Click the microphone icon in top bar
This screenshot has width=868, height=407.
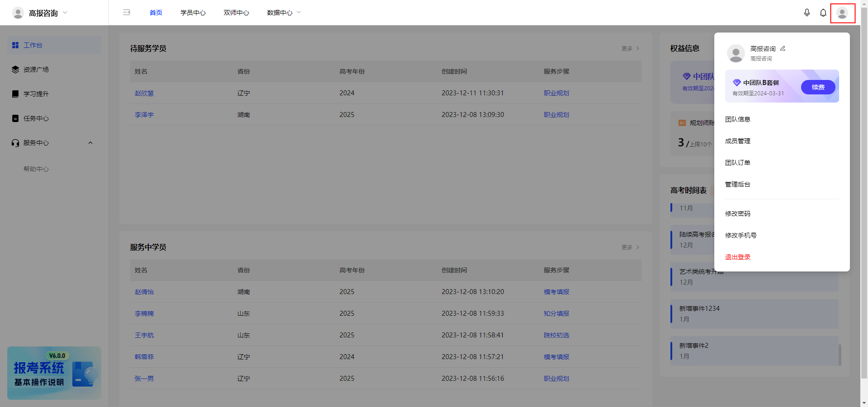point(807,13)
